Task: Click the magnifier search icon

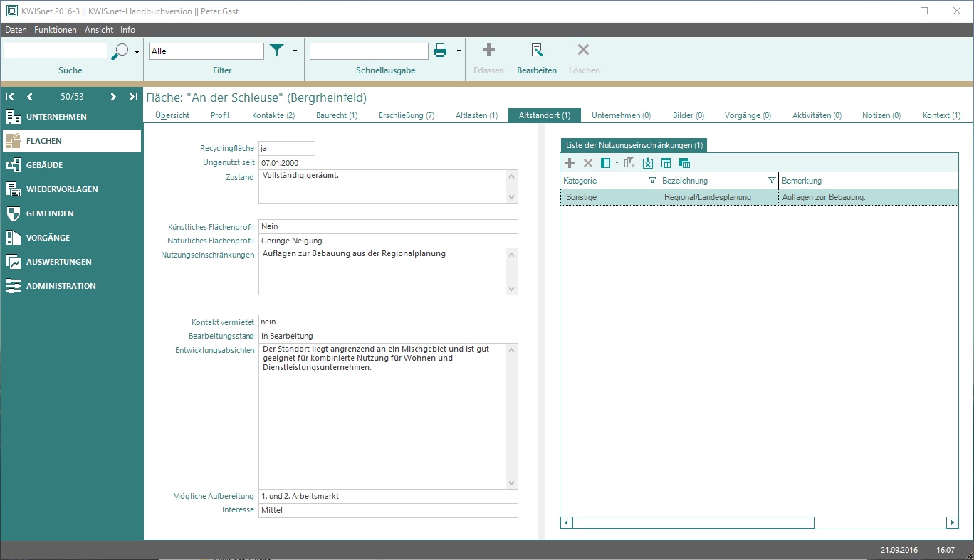Action: (120, 51)
